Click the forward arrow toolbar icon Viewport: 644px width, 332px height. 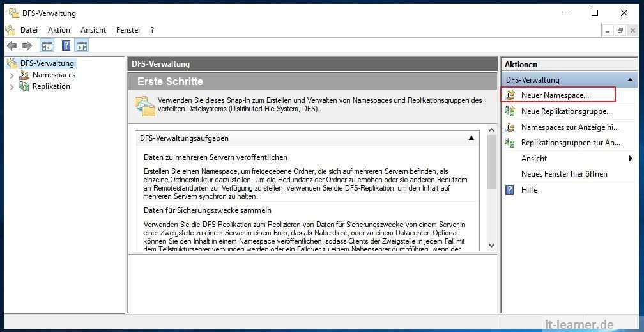(27, 45)
